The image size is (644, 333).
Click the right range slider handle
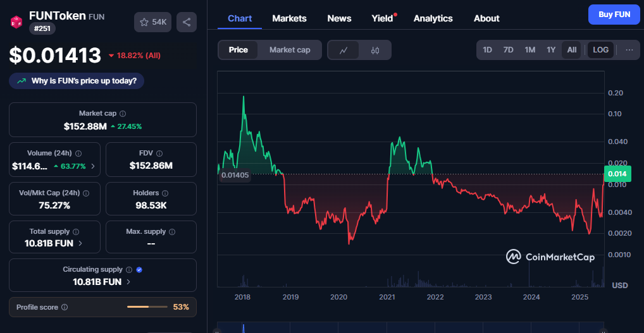[x=604, y=330]
